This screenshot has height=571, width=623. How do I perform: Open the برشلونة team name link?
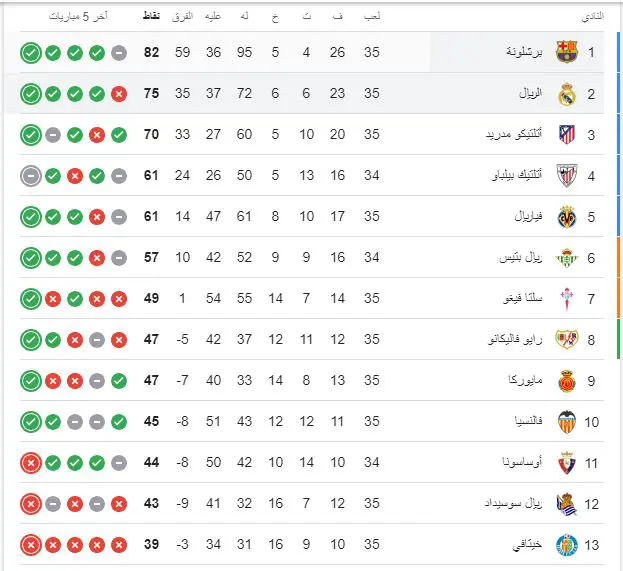pos(524,52)
